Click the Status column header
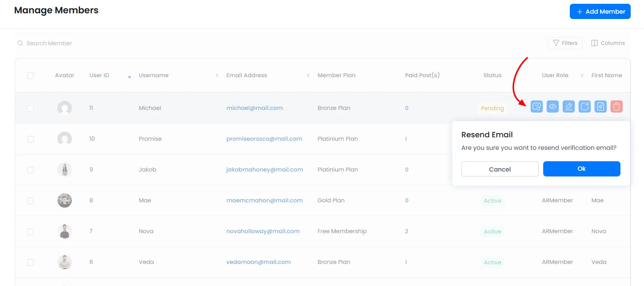 pyautogui.click(x=492, y=75)
